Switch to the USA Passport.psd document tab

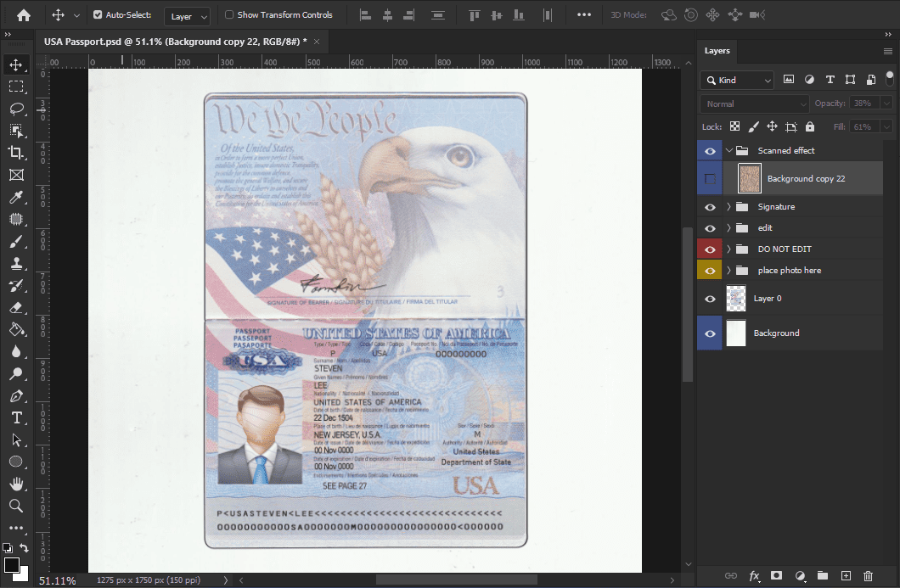coord(175,42)
